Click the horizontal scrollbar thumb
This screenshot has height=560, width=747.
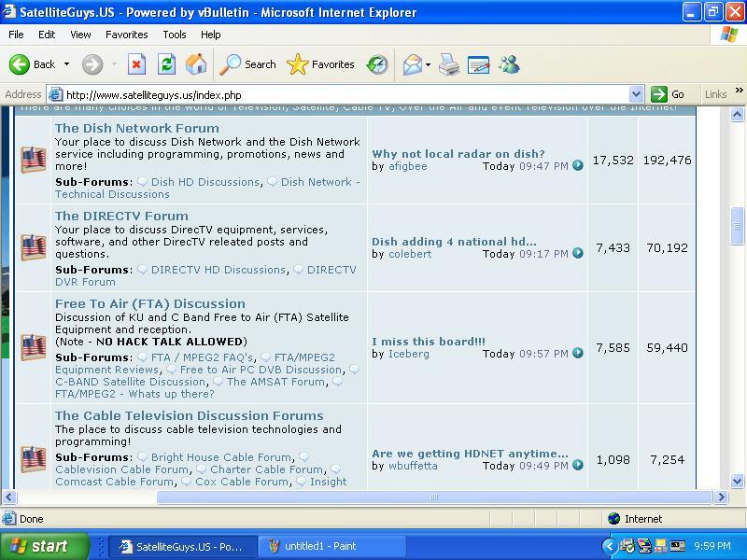coord(434,497)
